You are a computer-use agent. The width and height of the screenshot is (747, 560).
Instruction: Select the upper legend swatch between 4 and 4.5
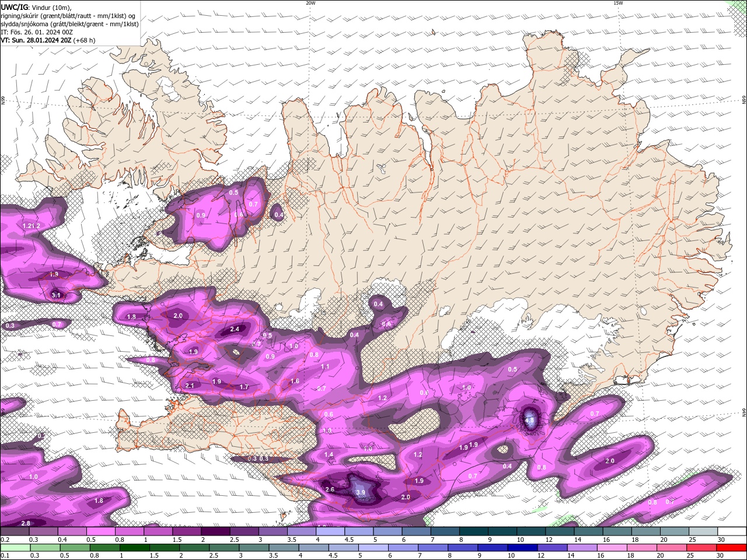click(x=330, y=531)
